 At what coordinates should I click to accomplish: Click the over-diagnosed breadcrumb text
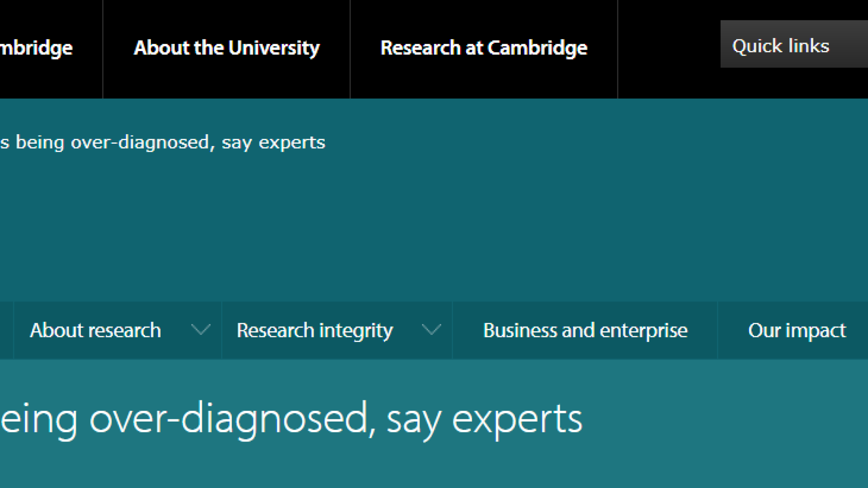point(163,142)
